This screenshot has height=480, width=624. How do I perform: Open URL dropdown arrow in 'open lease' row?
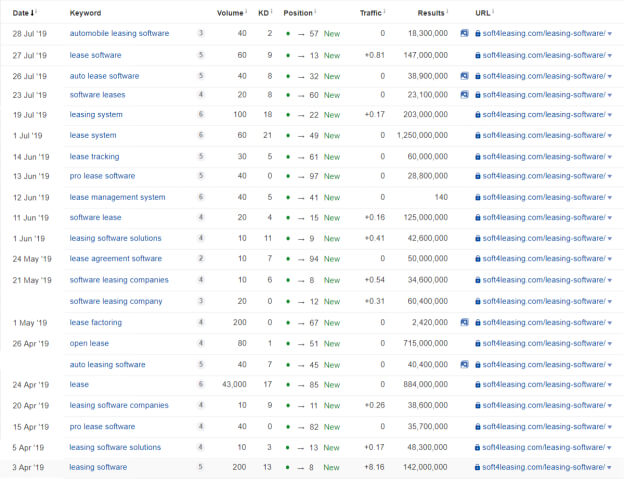click(x=610, y=344)
